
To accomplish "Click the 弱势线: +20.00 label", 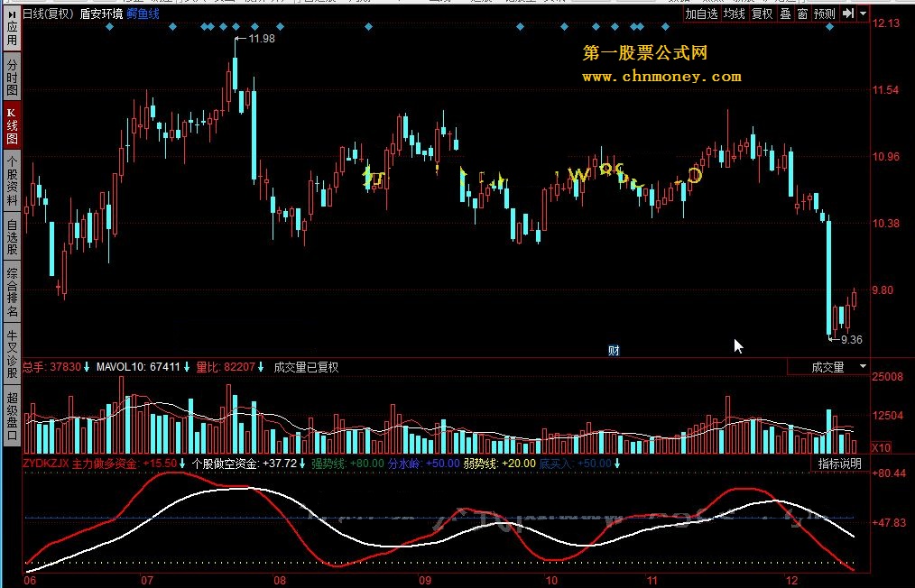I will coord(500,464).
